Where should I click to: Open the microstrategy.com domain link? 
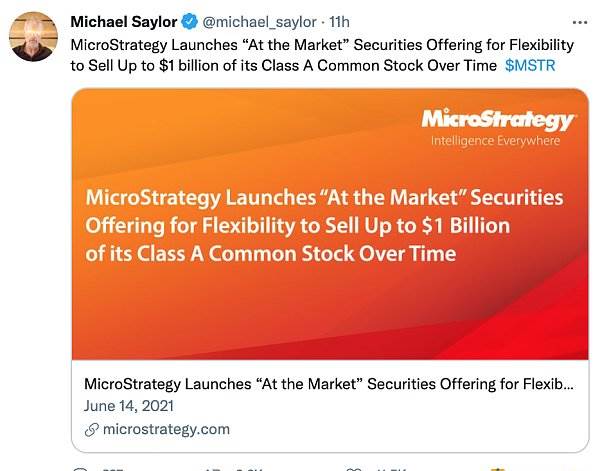(x=166, y=429)
